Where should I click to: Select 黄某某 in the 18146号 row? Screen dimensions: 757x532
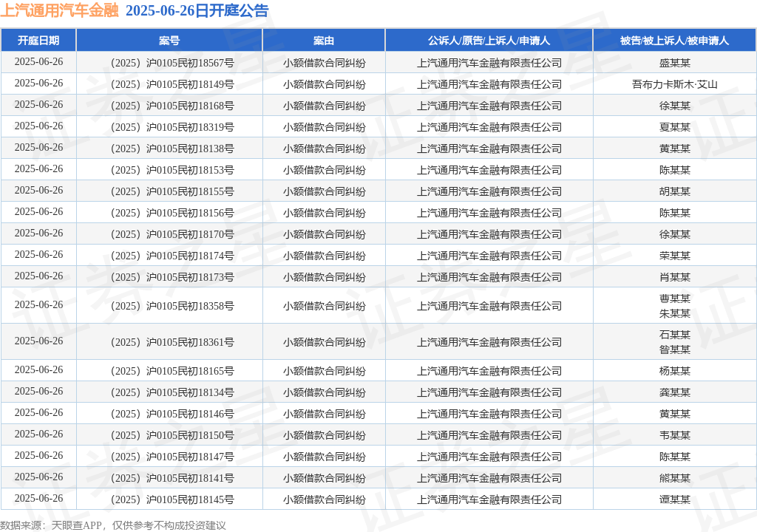tap(675, 414)
